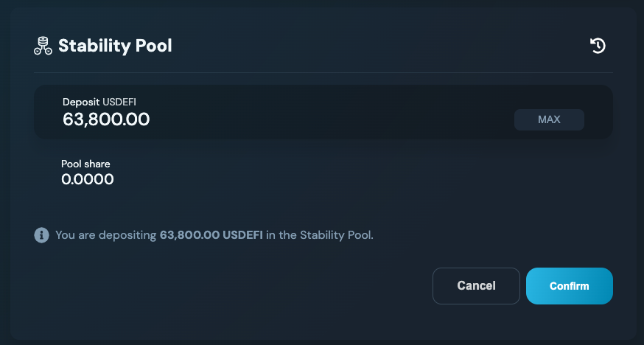Click the Stability Pool coins icon
The image size is (644, 345).
point(43,46)
